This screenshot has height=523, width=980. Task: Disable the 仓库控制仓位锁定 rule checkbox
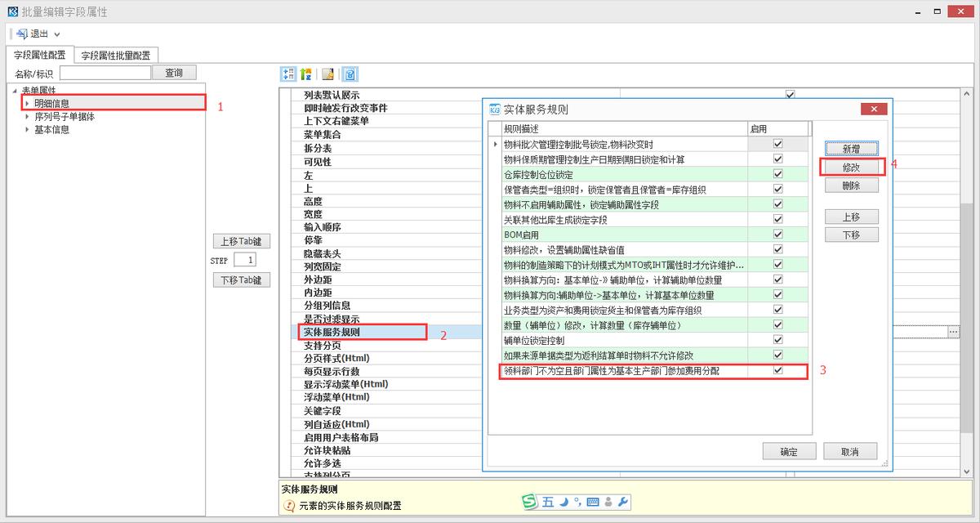777,174
